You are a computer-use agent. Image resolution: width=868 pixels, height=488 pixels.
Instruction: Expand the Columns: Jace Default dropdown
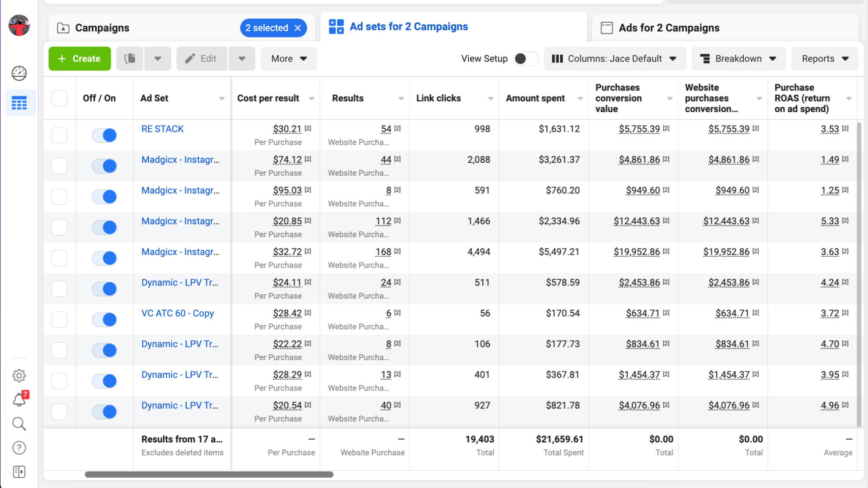tap(615, 59)
